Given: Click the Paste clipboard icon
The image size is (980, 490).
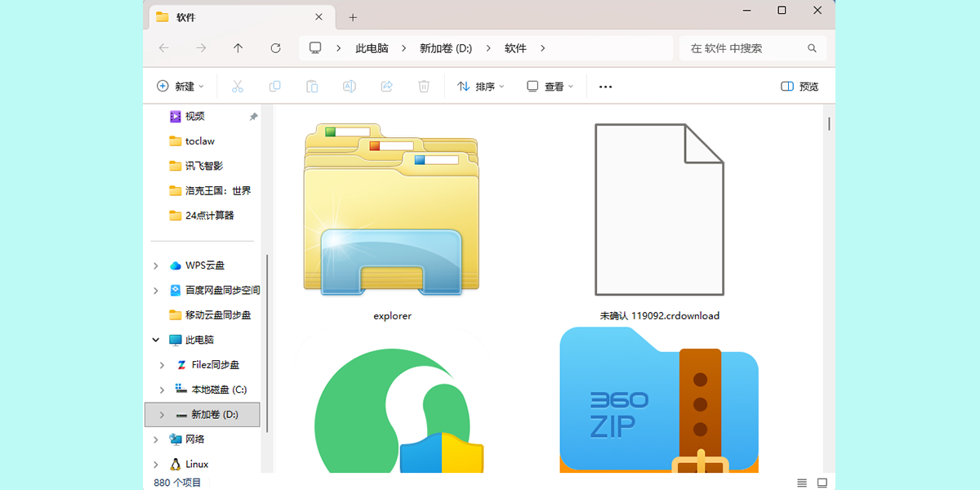Looking at the screenshot, I should 312,86.
